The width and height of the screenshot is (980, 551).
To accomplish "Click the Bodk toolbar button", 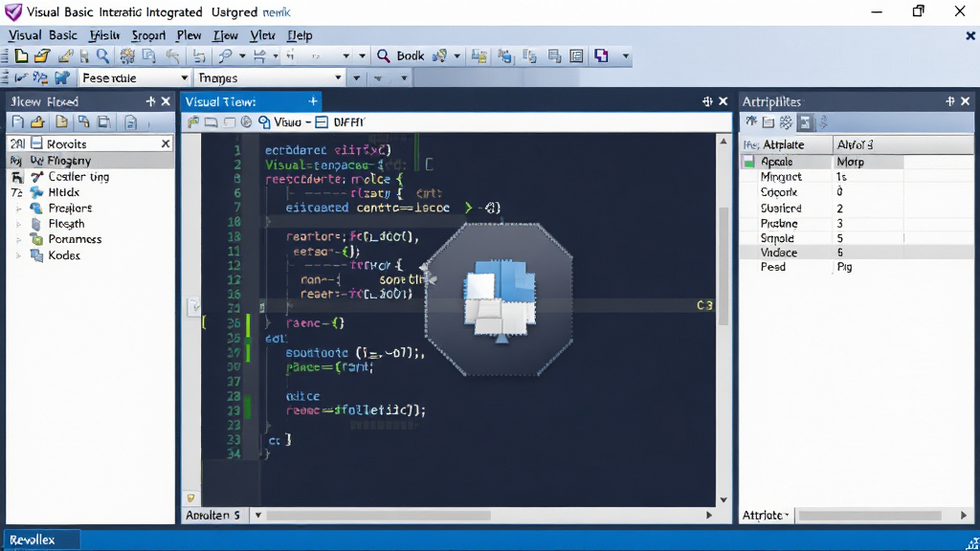I will [x=411, y=56].
